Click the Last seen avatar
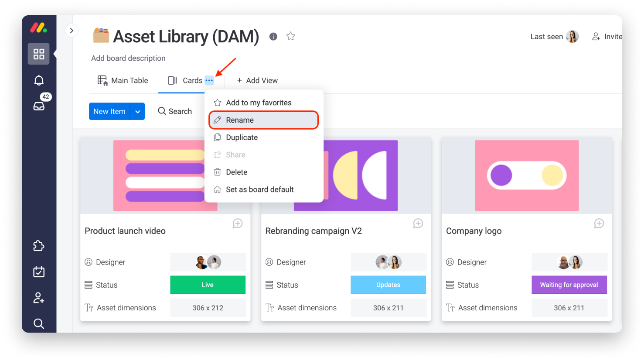644x361 pixels. pyautogui.click(x=572, y=37)
